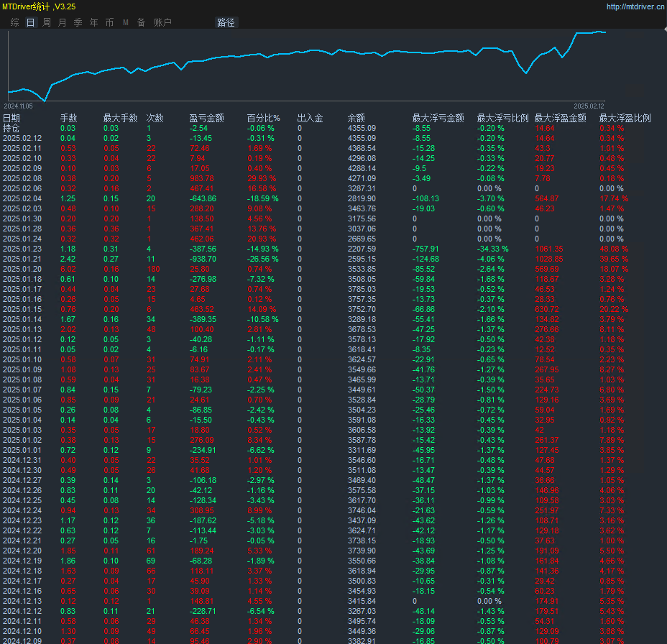667x644 pixels.
Task: Click the 3746.04 balance value
Action: (x=362, y=510)
